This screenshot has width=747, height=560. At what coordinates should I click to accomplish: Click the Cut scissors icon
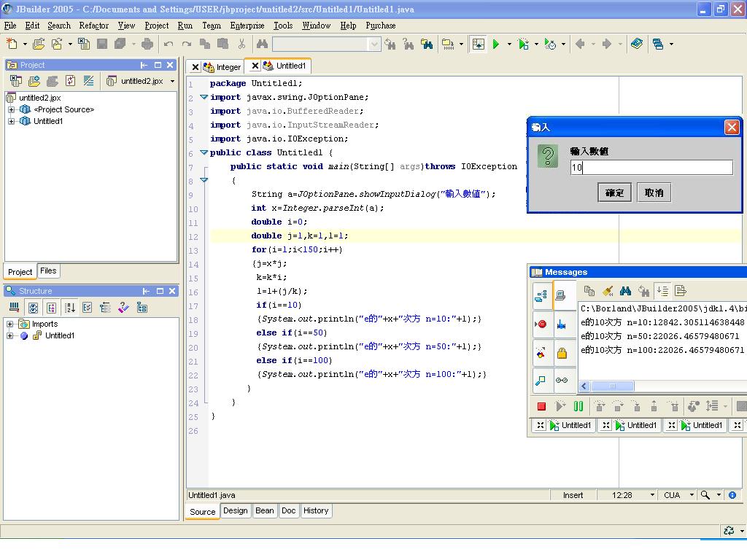(x=241, y=44)
